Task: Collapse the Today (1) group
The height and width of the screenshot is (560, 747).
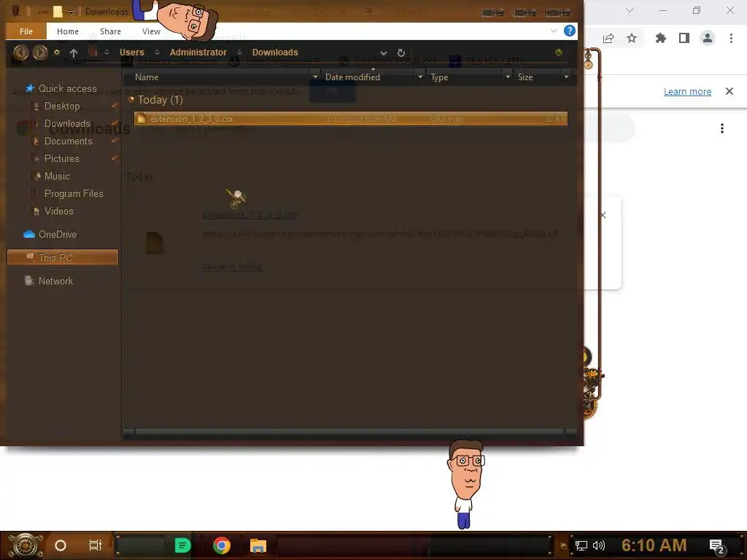Action: click(131, 99)
